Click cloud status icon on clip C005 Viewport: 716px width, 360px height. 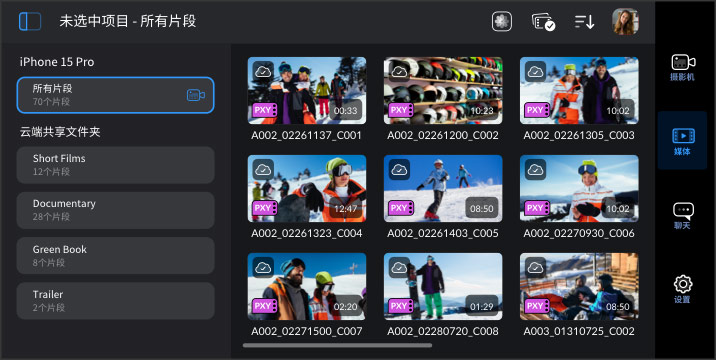(x=399, y=169)
